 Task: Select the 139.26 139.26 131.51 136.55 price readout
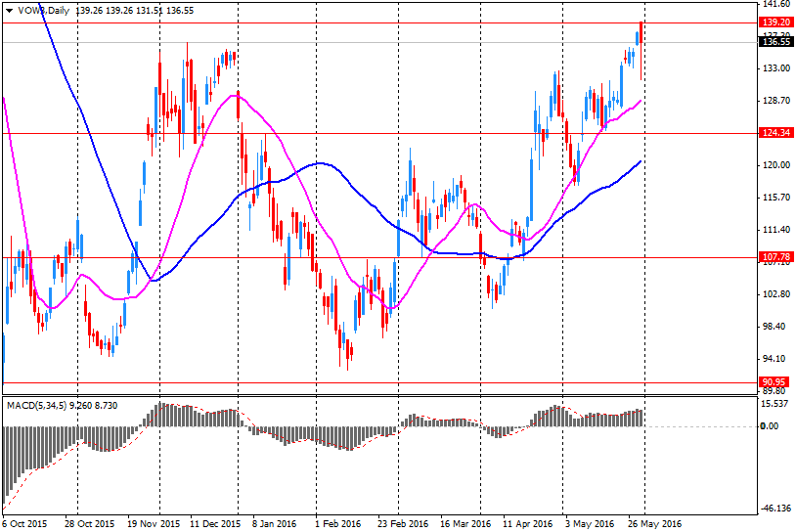coord(135,11)
